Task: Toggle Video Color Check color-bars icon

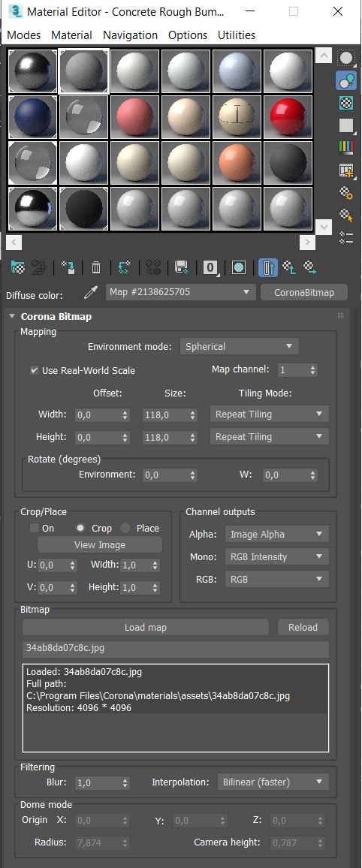Action: [346, 148]
